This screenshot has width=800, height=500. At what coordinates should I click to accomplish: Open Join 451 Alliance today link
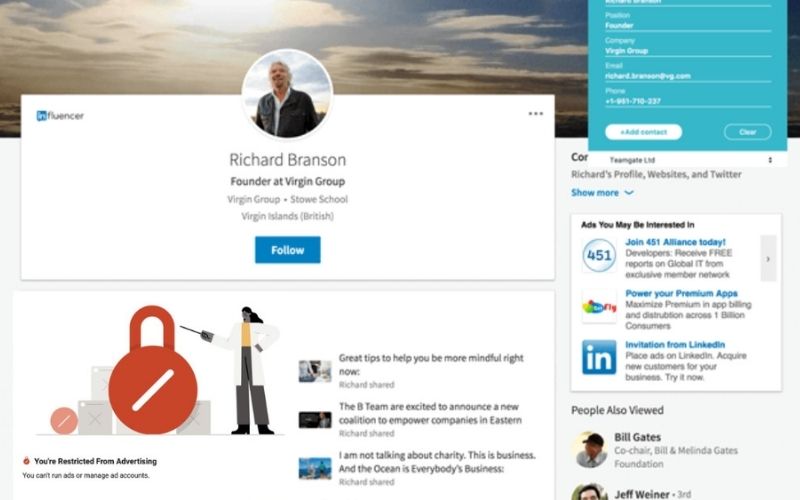pyautogui.click(x=675, y=242)
